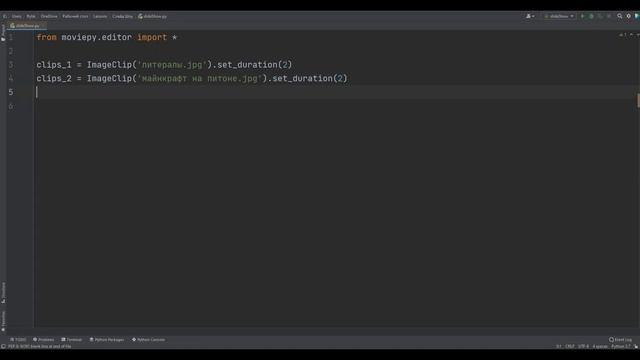Open the Event Log
The width and height of the screenshot is (640, 360).
620,340
